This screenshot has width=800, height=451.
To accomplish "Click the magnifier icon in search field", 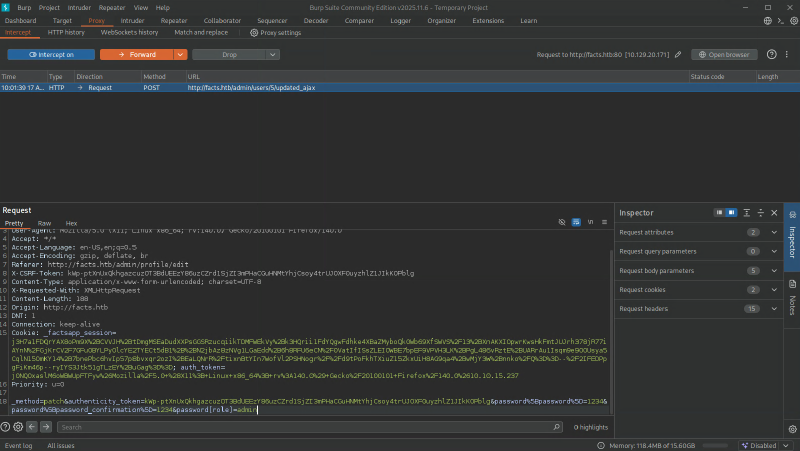I will [556, 427].
